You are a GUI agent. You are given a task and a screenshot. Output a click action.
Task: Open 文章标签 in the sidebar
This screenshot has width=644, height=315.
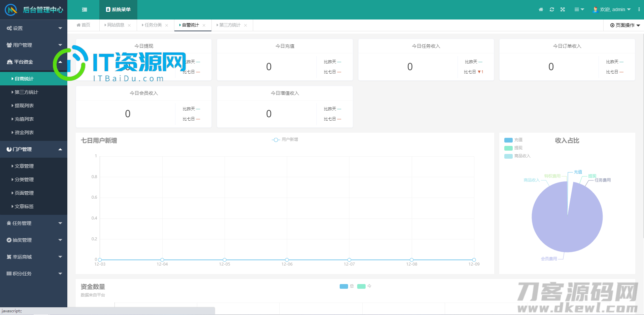[x=34, y=206]
